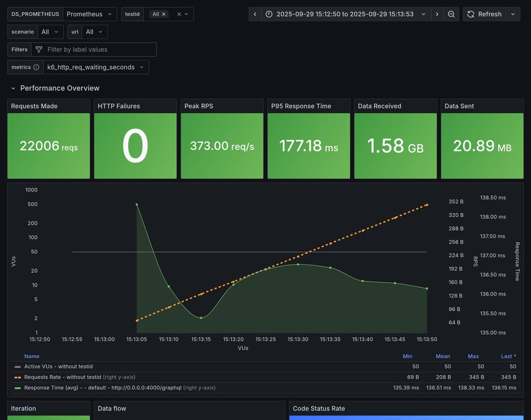The height and width of the screenshot is (420, 531).
Task: Toggle Active VUs series in legend
Action: [x=59, y=366]
